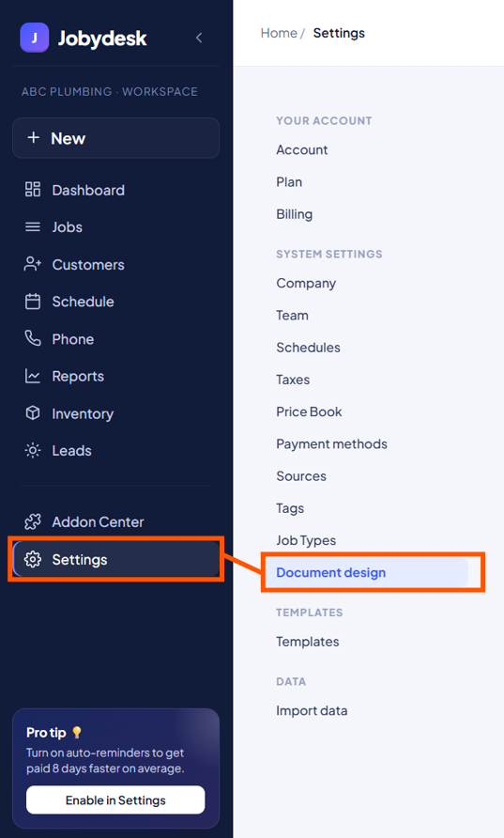Image resolution: width=504 pixels, height=838 pixels.
Task: Go to Home in the breadcrumb
Action: [x=279, y=33]
